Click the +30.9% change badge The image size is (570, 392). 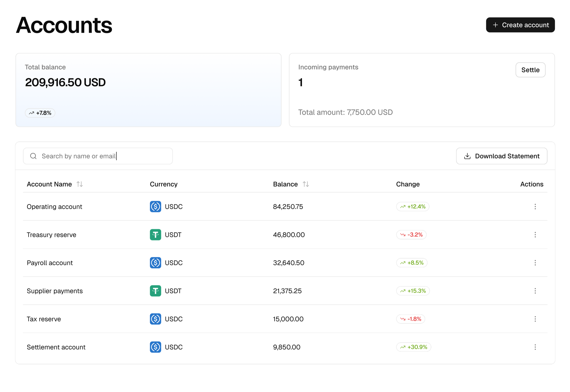414,347
